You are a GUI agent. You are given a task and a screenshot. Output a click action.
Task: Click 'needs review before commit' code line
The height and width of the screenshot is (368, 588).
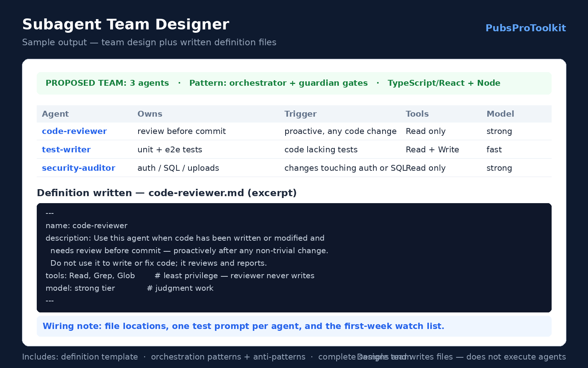point(189,251)
